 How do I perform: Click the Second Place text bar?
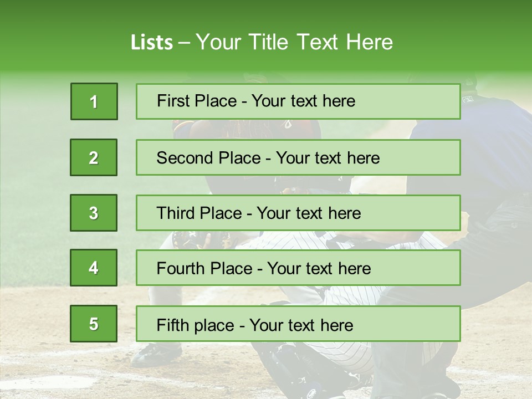click(x=298, y=157)
